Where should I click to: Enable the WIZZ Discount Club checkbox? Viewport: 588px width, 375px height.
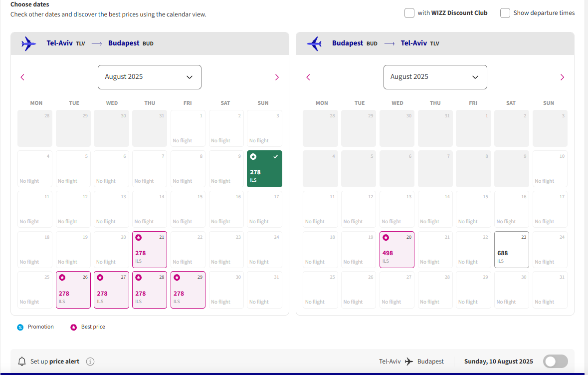pyautogui.click(x=409, y=13)
